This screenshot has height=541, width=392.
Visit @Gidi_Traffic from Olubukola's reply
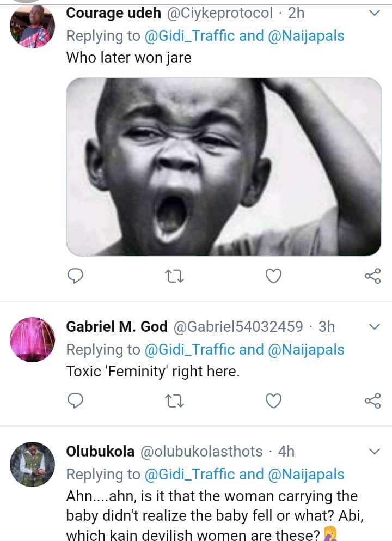click(x=189, y=474)
